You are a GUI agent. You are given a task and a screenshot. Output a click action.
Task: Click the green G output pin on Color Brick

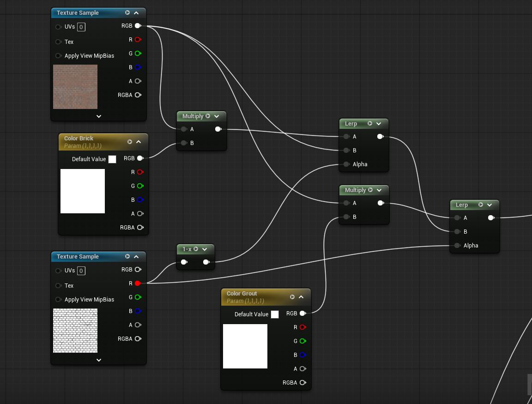click(x=140, y=186)
